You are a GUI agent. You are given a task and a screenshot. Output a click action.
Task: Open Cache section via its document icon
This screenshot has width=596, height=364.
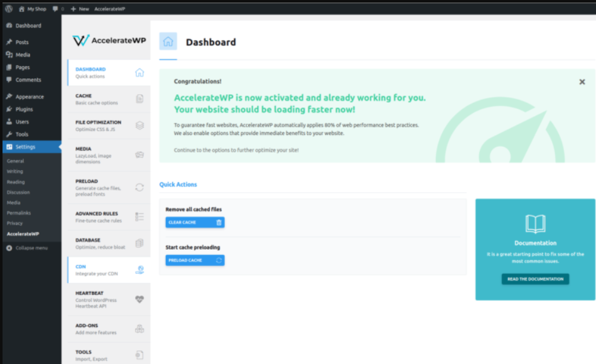[x=139, y=99]
